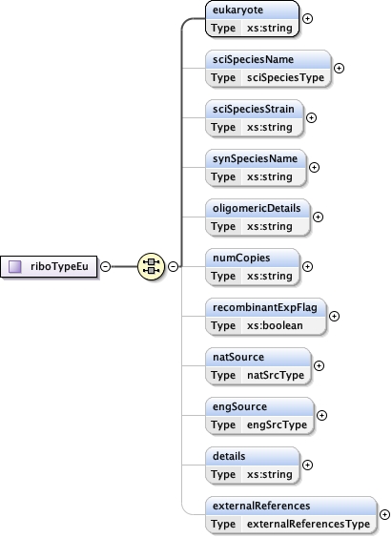Screen dimensions: 392x538
Task: Expand the details element
Action: [x=308, y=465]
